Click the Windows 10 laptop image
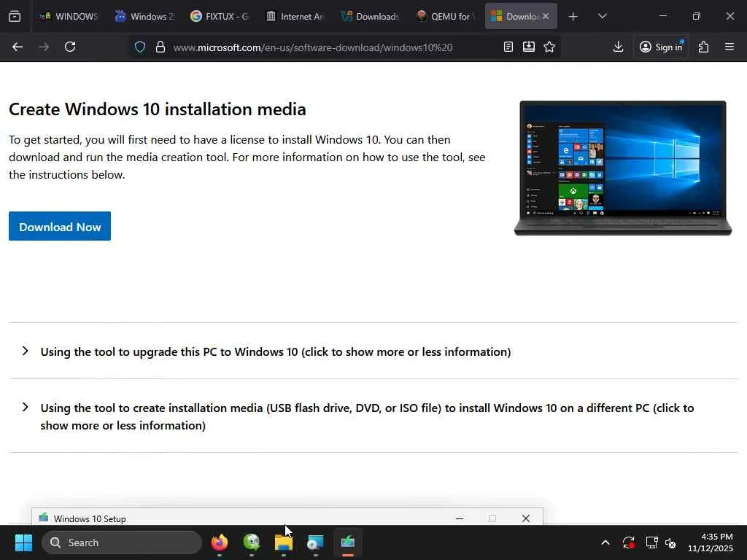This screenshot has width=747, height=560. coord(623,168)
